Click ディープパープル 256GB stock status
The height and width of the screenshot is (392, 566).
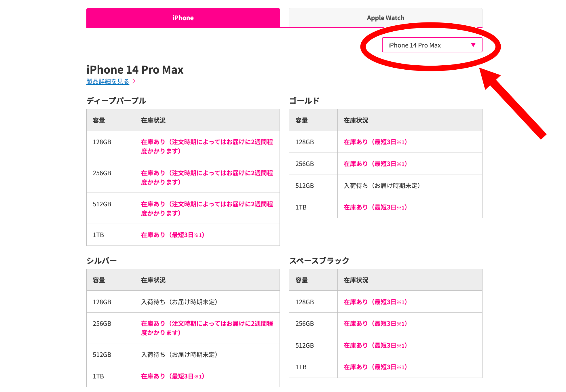(207, 178)
